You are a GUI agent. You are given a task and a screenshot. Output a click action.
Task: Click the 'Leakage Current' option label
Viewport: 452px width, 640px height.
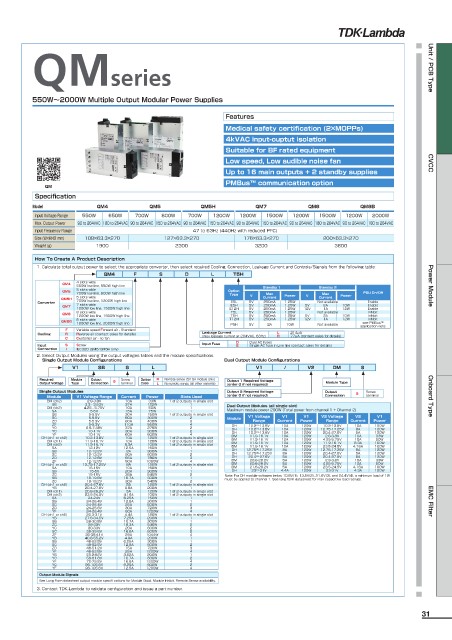[x=216, y=333]
